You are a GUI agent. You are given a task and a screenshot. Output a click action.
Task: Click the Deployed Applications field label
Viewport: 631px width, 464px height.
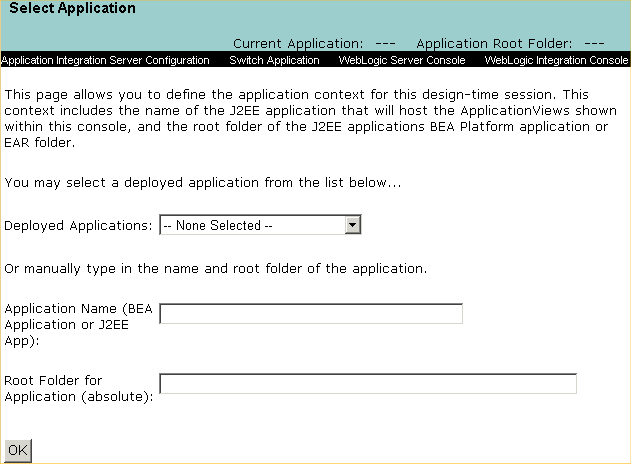click(x=79, y=226)
